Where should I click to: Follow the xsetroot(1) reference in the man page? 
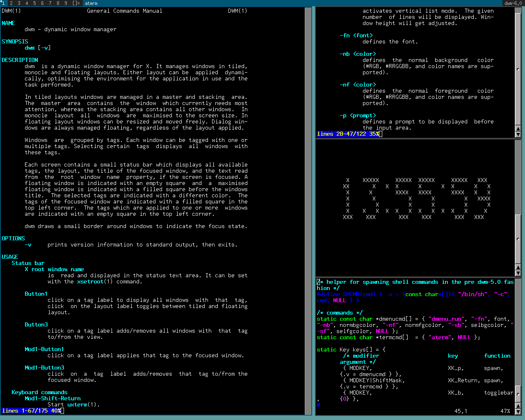click(95, 282)
